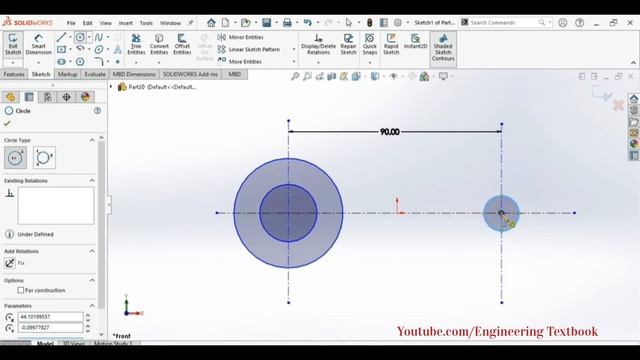Image resolution: width=640 pixels, height=360 pixels.
Task: Open the Zoom to Fit view tool
Action: [295, 76]
